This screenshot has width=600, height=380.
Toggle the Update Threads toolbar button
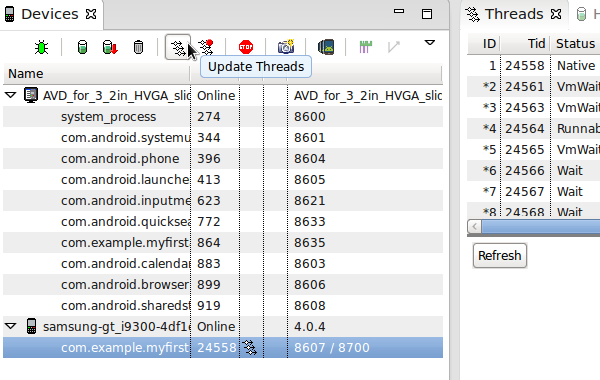(178, 47)
